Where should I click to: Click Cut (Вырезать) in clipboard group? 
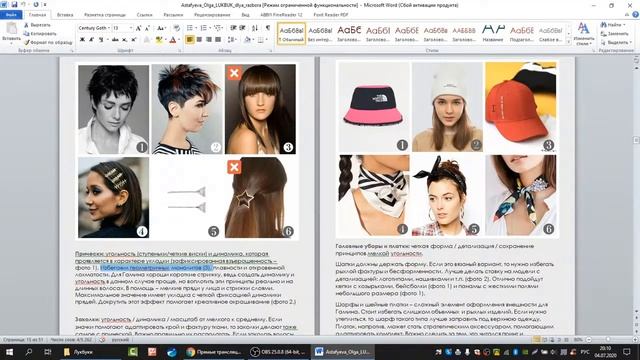pyautogui.click(x=37, y=25)
